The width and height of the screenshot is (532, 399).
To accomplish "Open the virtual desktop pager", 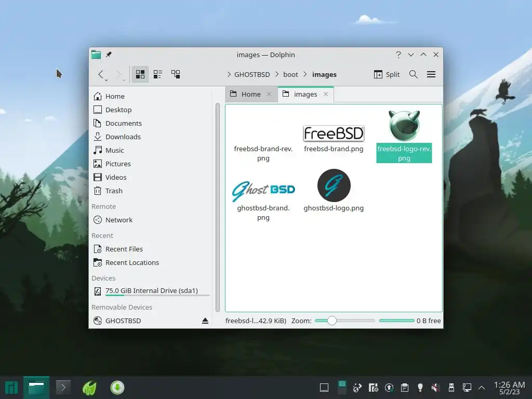I will pyautogui.click(x=342, y=388).
